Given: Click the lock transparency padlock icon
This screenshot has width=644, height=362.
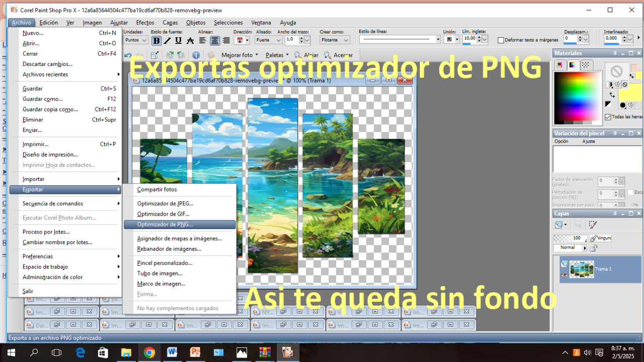Looking at the screenshot, I should coord(594,248).
